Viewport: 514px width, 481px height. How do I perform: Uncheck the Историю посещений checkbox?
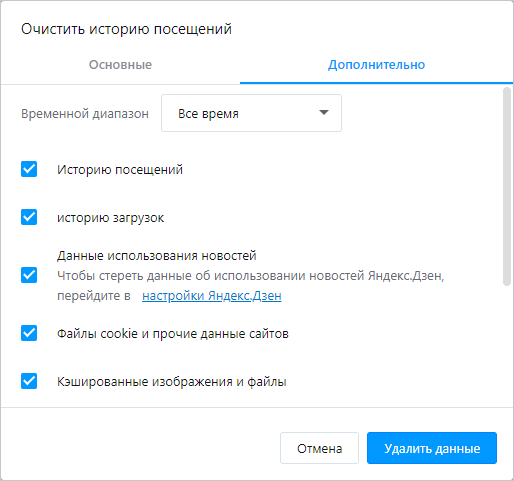point(29,169)
